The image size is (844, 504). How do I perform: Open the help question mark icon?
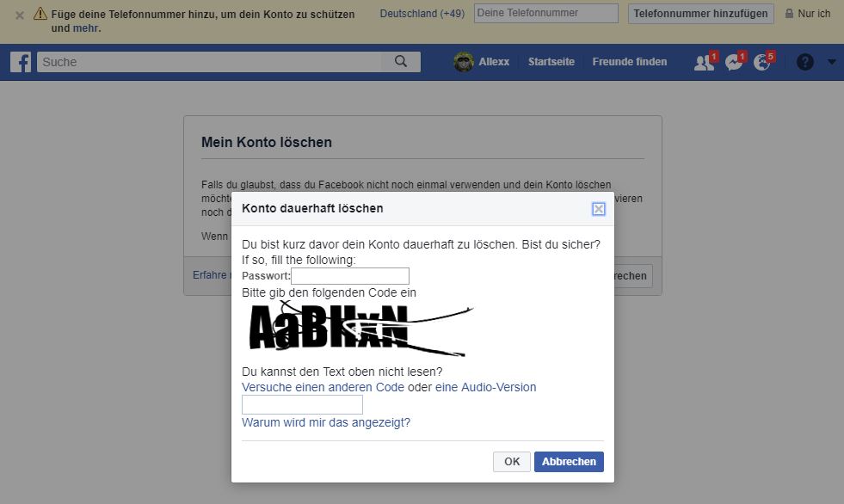click(x=804, y=63)
